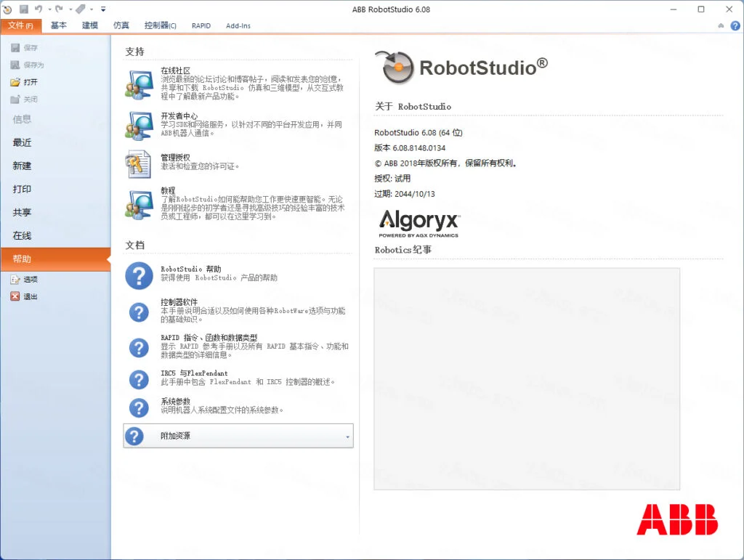
Task: Click the RobotStudio logo graphic
Action: pos(461,68)
